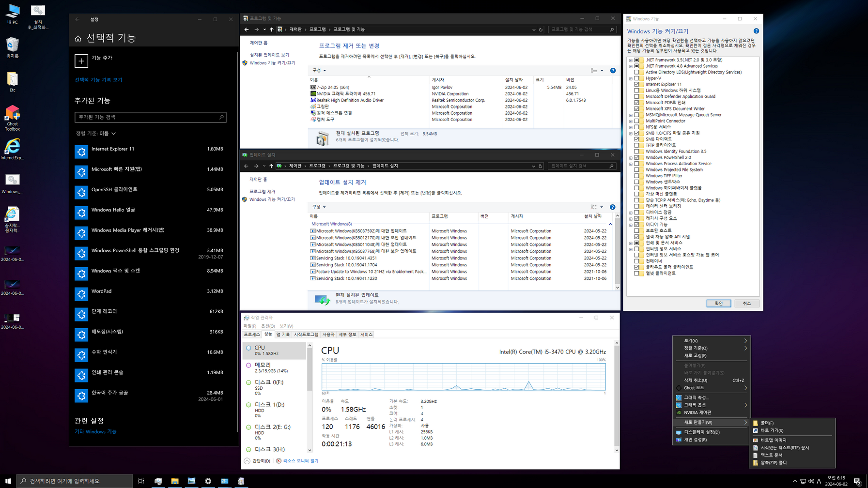
Task: Toggle the Internet Explorer 11 checkbox
Action: click(x=636, y=84)
